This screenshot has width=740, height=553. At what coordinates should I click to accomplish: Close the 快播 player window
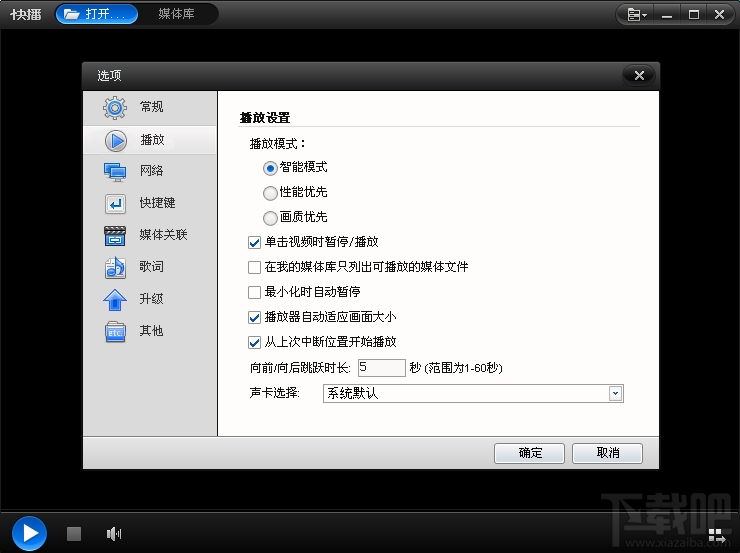(x=719, y=15)
